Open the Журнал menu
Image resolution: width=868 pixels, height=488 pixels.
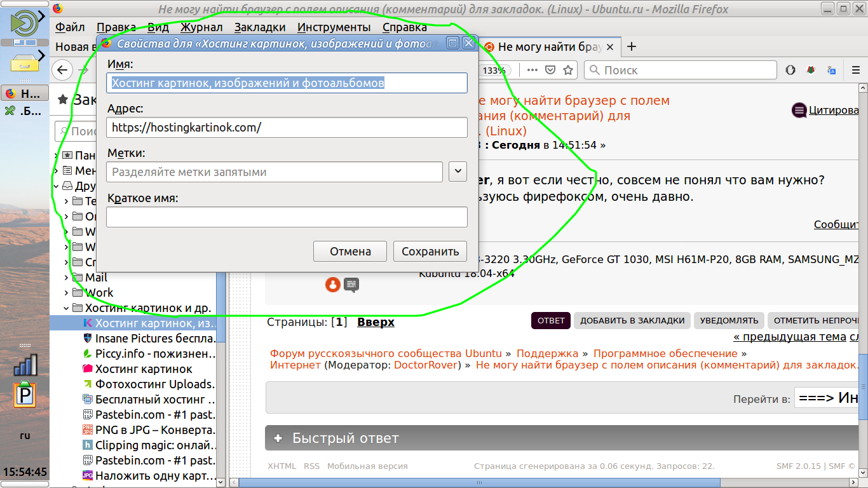pos(201,27)
